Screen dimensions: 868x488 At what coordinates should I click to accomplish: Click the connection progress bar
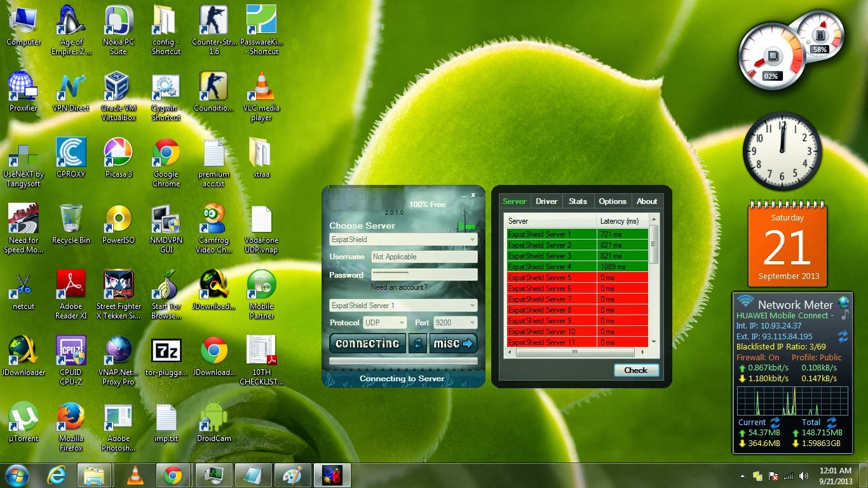tap(403, 361)
